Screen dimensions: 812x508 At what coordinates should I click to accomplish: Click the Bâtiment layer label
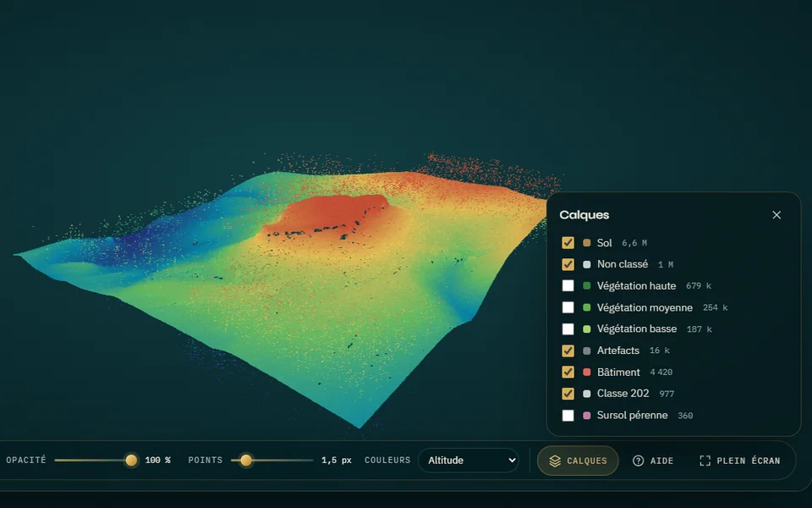618,373
